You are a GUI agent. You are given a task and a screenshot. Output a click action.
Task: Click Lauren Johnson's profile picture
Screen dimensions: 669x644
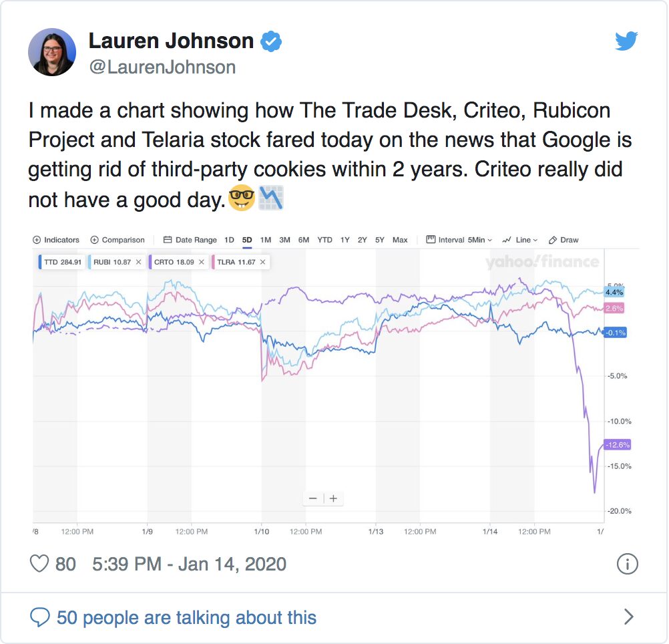[x=52, y=51]
